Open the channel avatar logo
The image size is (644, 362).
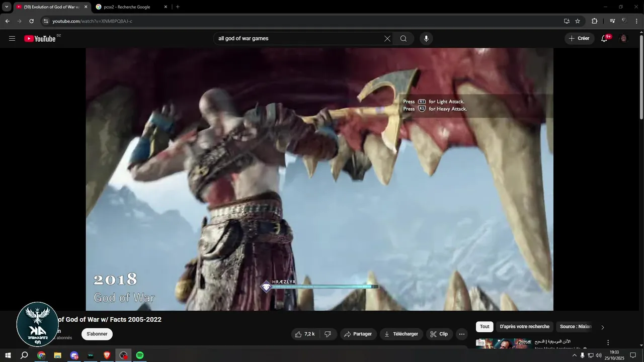pos(37,324)
